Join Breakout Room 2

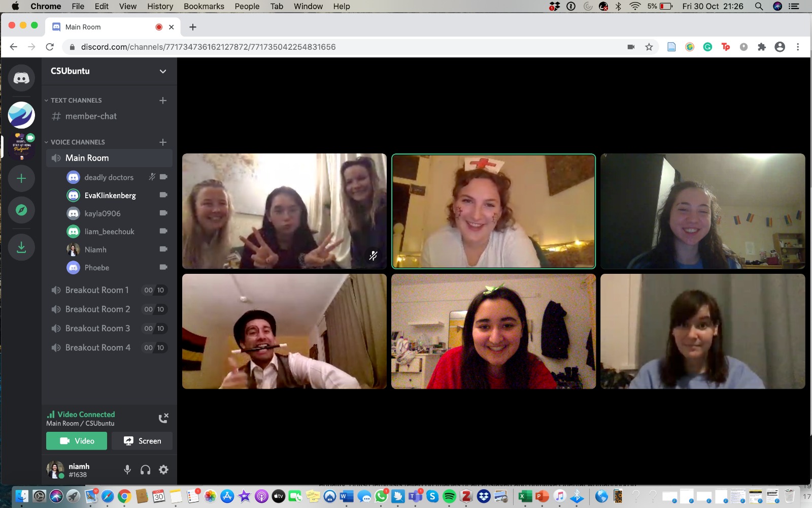coord(109,309)
